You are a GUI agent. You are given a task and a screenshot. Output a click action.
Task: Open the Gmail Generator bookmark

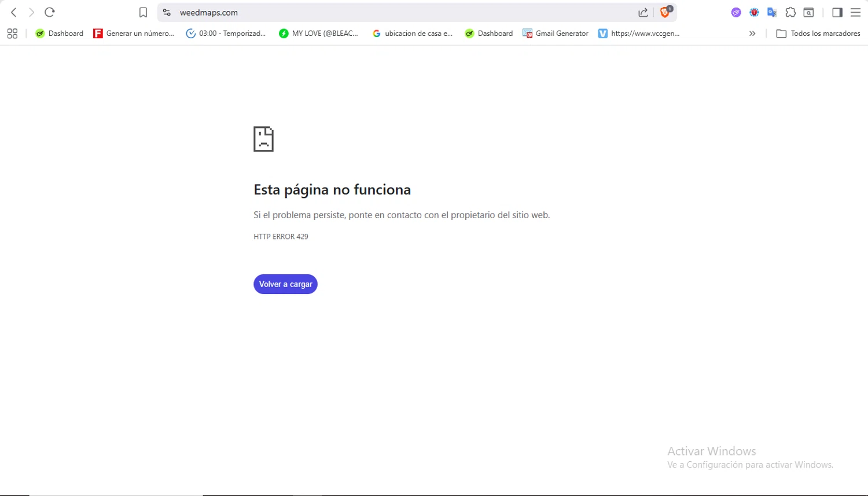click(x=556, y=34)
